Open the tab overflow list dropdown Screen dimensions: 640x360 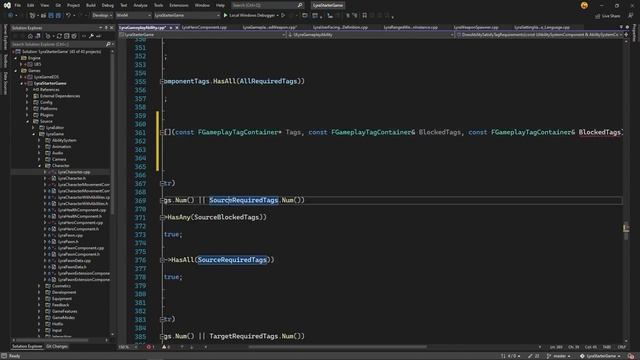(x=621, y=27)
